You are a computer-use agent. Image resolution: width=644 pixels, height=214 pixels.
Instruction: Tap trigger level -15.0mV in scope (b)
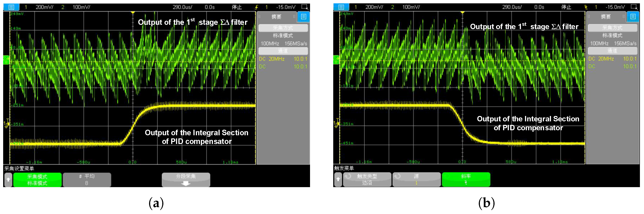point(615,7)
